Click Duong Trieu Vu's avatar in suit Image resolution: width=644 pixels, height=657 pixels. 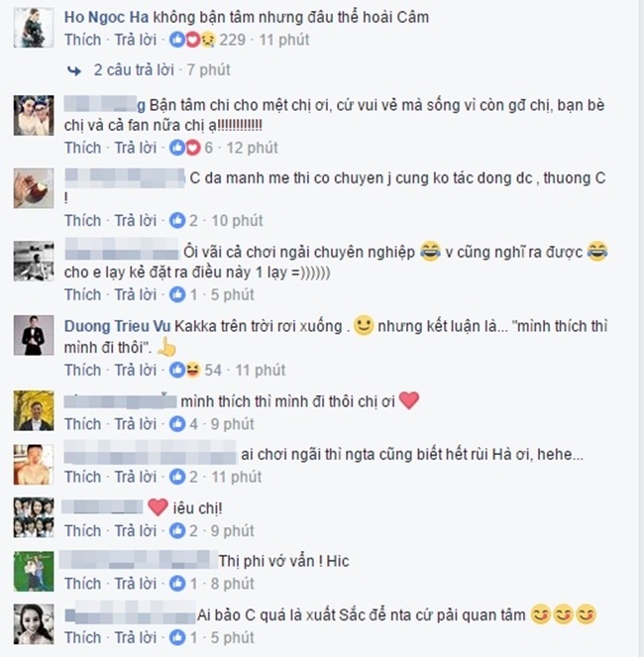(34, 335)
